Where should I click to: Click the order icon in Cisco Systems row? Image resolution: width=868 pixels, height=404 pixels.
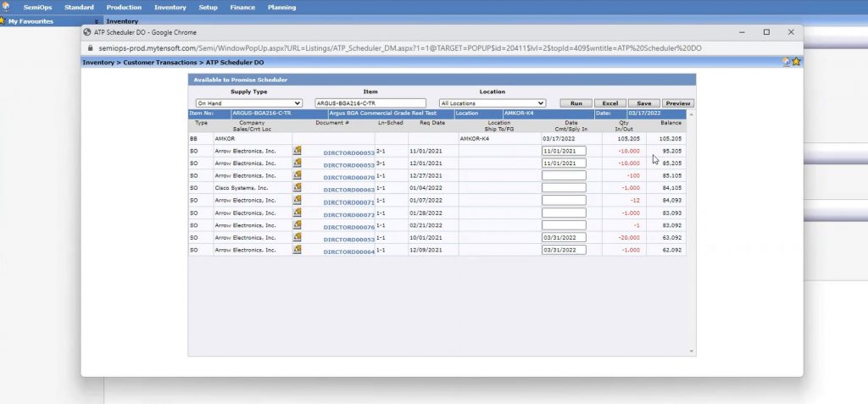click(x=298, y=187)
